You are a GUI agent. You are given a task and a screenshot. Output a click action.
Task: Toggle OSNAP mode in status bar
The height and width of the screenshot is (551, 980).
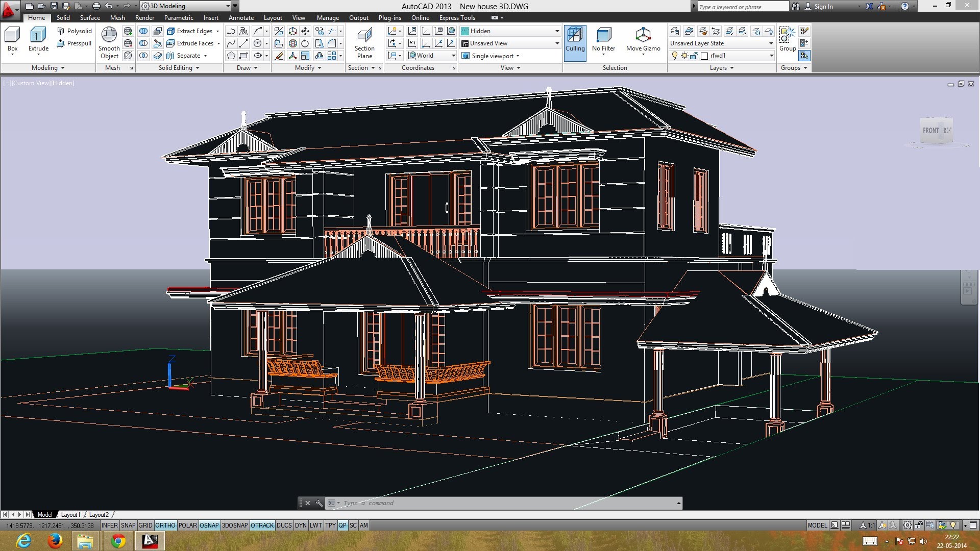209,525
